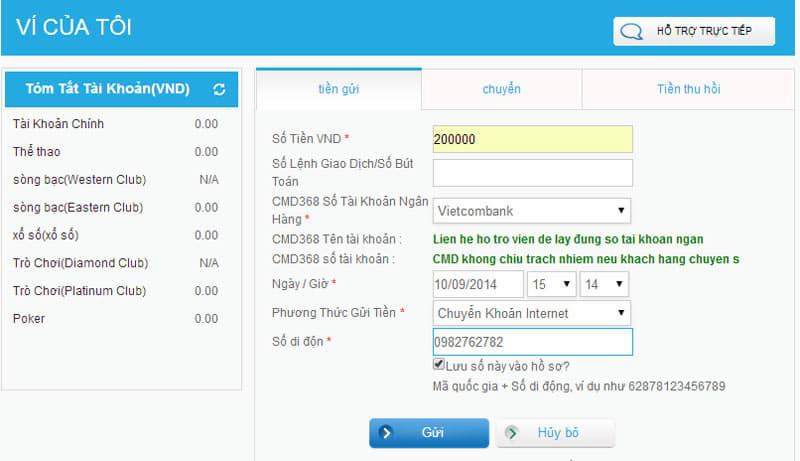The width and height of the screenshot is (800, 461).
Task: Click the arrow icon on Hủy bỏ button
Action: 513,433
